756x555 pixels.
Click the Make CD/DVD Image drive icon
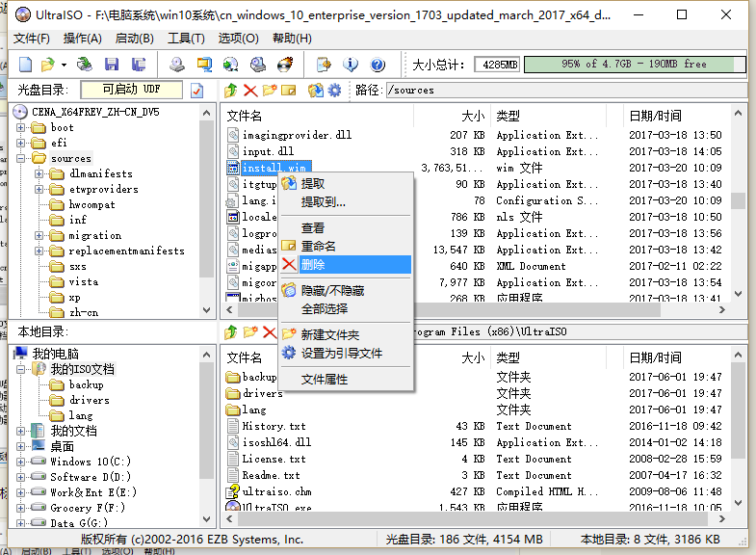177,65
